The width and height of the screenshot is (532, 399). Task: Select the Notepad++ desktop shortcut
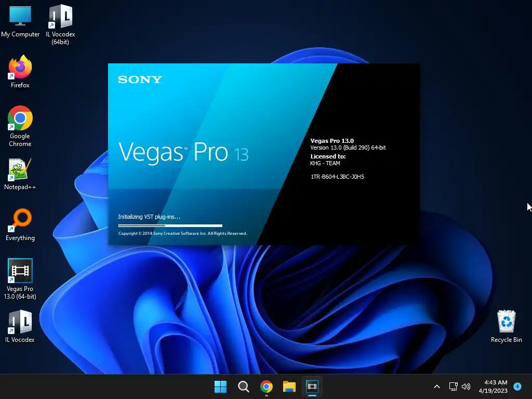pyautogui.click(x=20, y=174)
